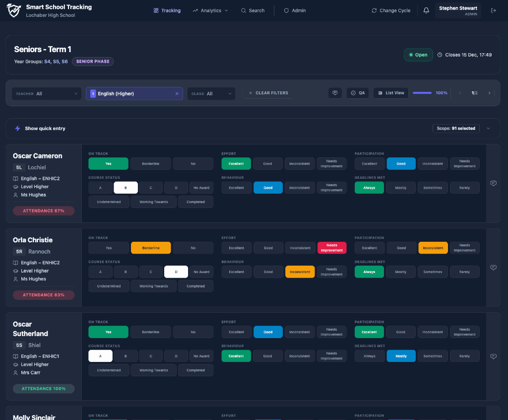Go to the Admin section
This screenshot has width=508, height=420.
click(295, 10)
